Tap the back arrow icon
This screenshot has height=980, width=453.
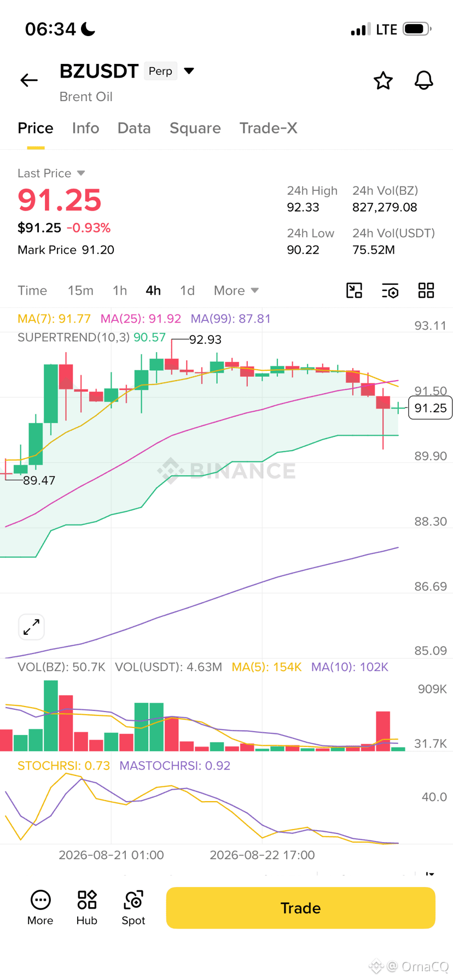tap(29, 80)
